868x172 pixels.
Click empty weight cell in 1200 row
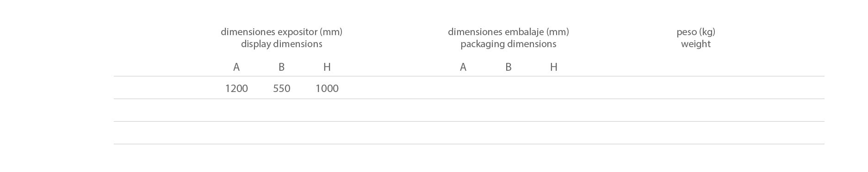tap(696, 88)
